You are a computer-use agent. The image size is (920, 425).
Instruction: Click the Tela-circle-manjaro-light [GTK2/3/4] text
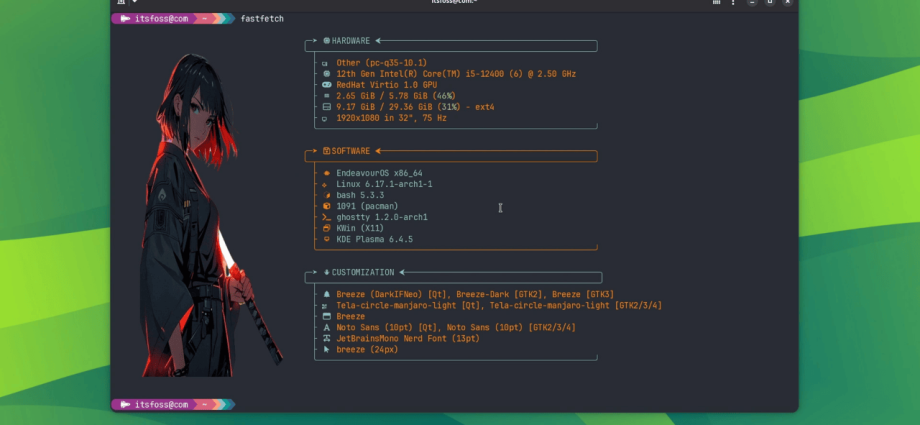point(576,306)
